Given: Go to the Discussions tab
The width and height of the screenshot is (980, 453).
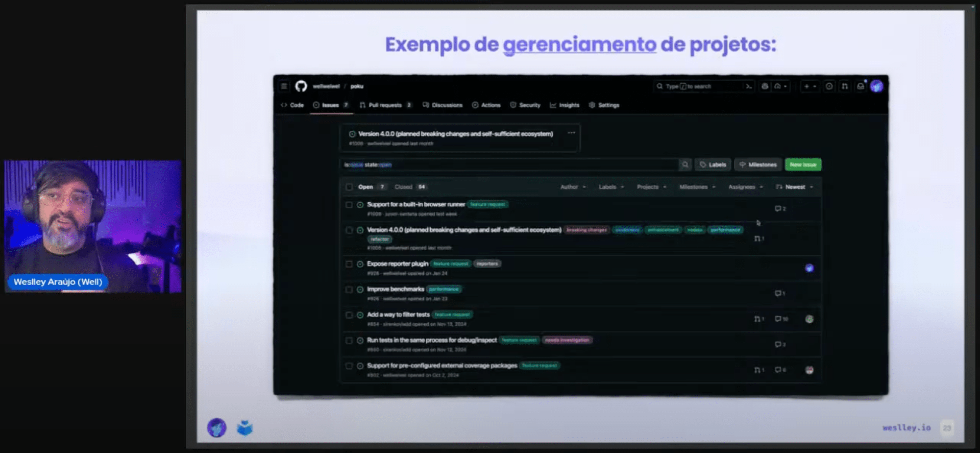Looking at the screenshot, I should point(443,105).
